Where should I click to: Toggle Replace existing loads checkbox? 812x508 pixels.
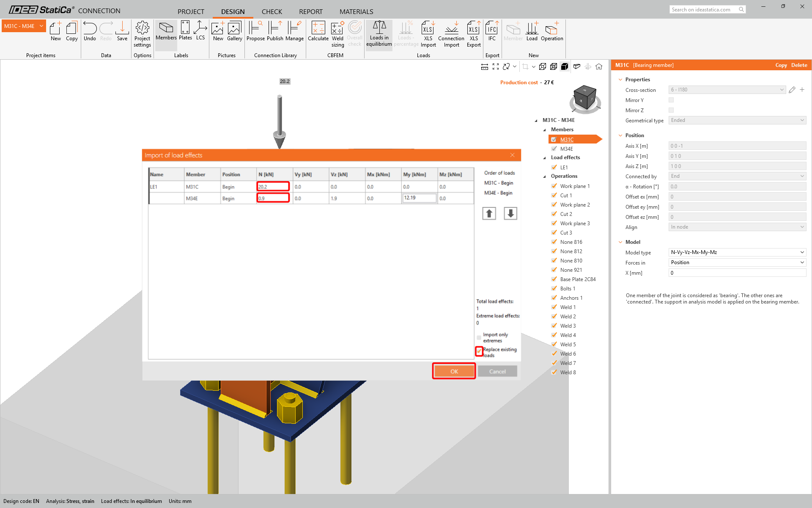(x=479, y=351)
